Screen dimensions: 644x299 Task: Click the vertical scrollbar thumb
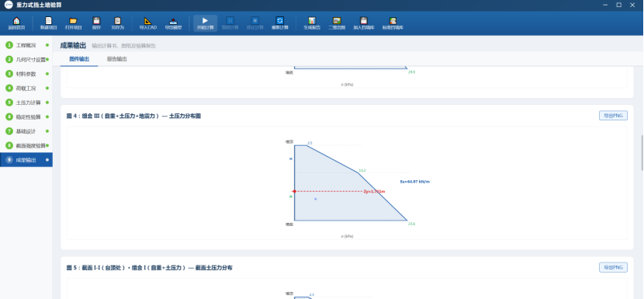[642, 153]
